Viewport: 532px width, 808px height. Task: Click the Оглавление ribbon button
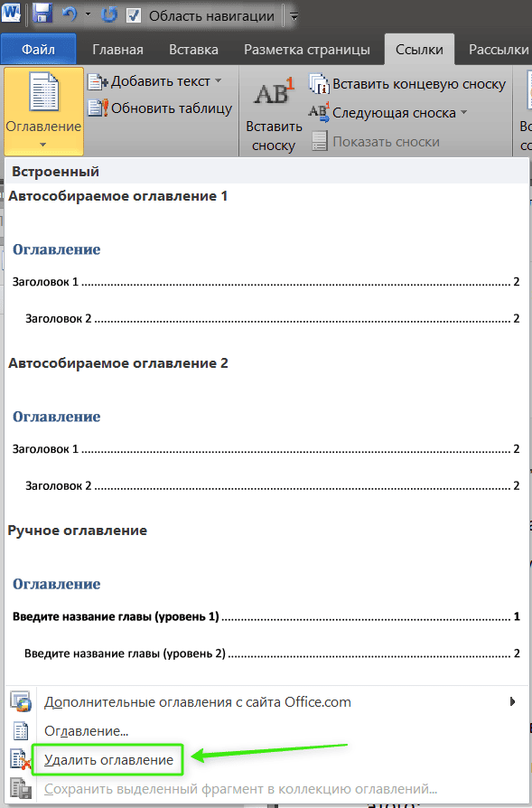[x=43, y=111]
